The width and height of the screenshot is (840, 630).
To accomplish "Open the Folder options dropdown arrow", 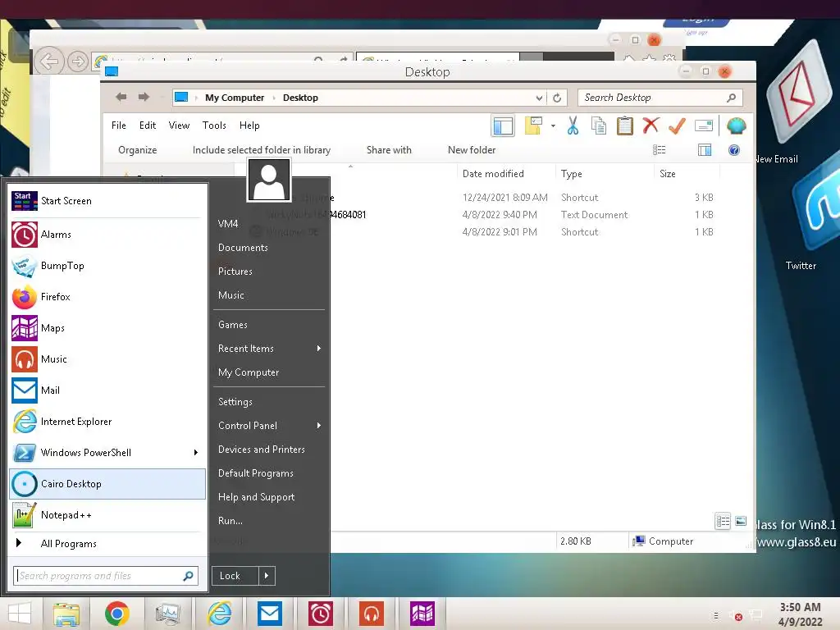I will pos(553,126).
